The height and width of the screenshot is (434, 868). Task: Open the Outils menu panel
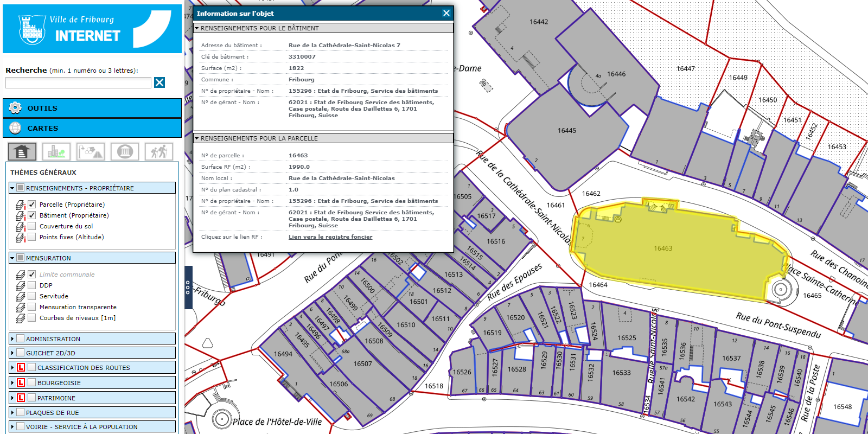[92, 108]
